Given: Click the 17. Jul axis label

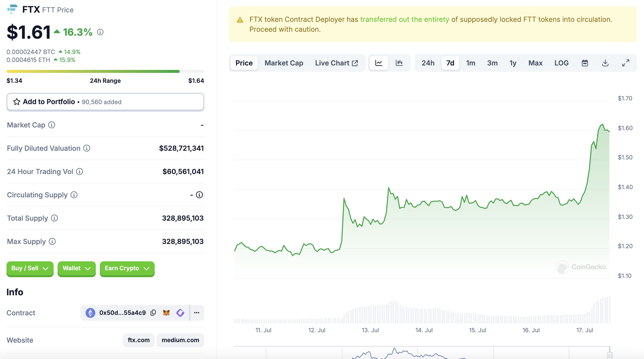Looking at the screenshot, I should click(x=584, y=330).
